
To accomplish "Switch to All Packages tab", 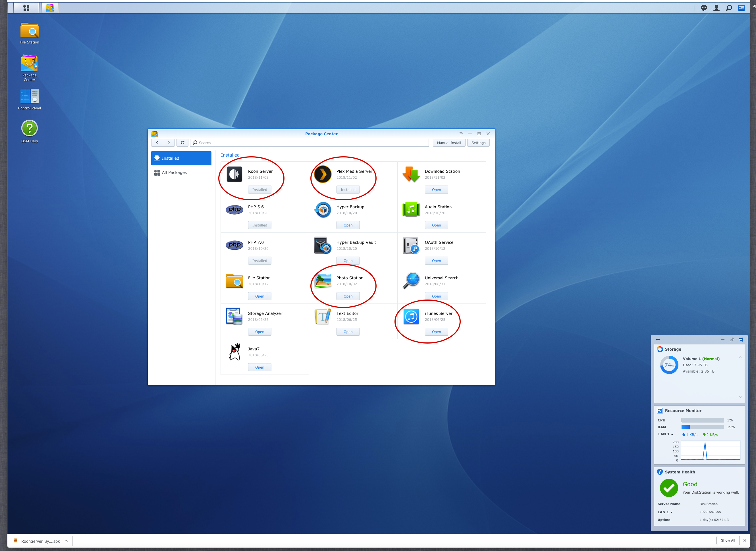I will 174,172.
